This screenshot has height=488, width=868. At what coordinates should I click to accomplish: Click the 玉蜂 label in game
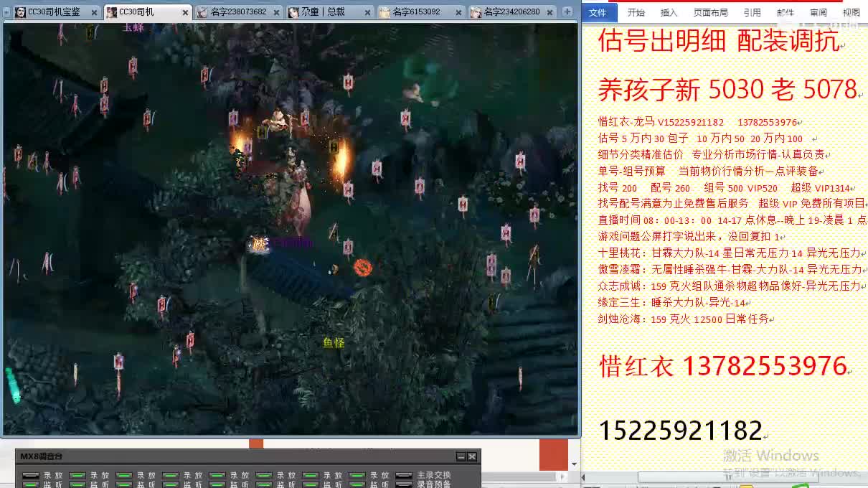click(x=133, y=27)
